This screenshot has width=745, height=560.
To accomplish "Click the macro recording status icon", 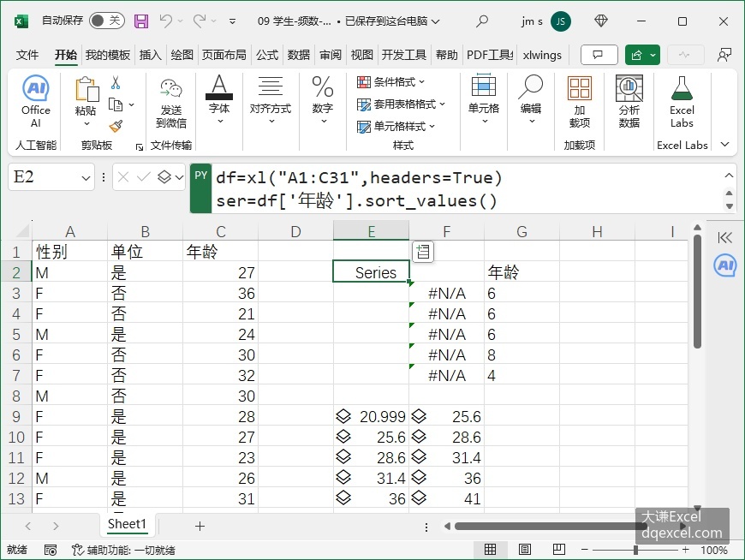I will 51,550.
